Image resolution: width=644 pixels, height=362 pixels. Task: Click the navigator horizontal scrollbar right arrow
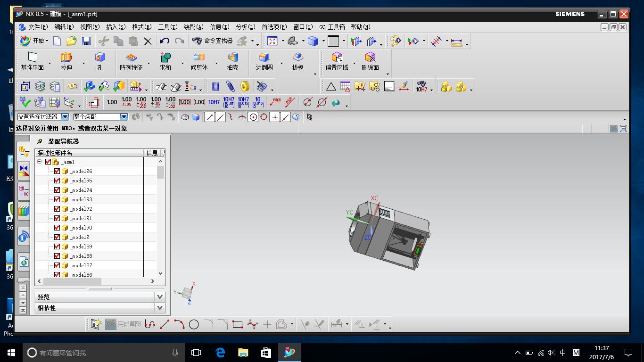pyautogui.click(x=153, y=281)
